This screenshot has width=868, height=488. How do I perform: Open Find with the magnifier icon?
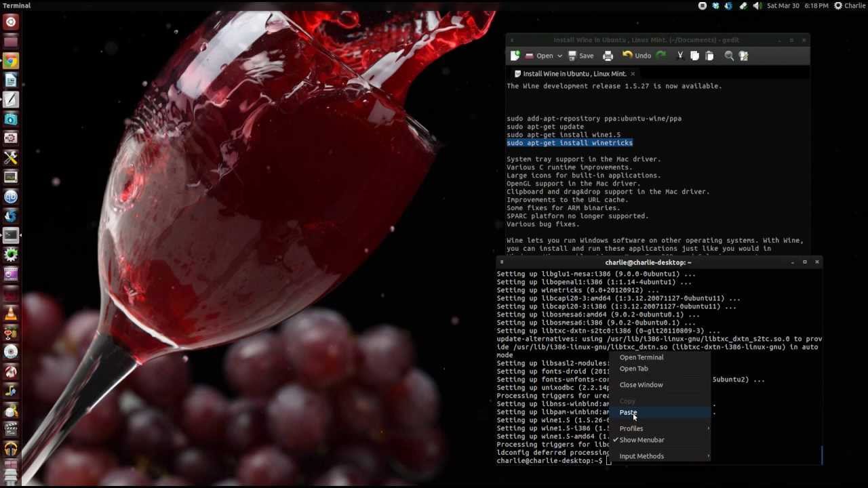729,56
